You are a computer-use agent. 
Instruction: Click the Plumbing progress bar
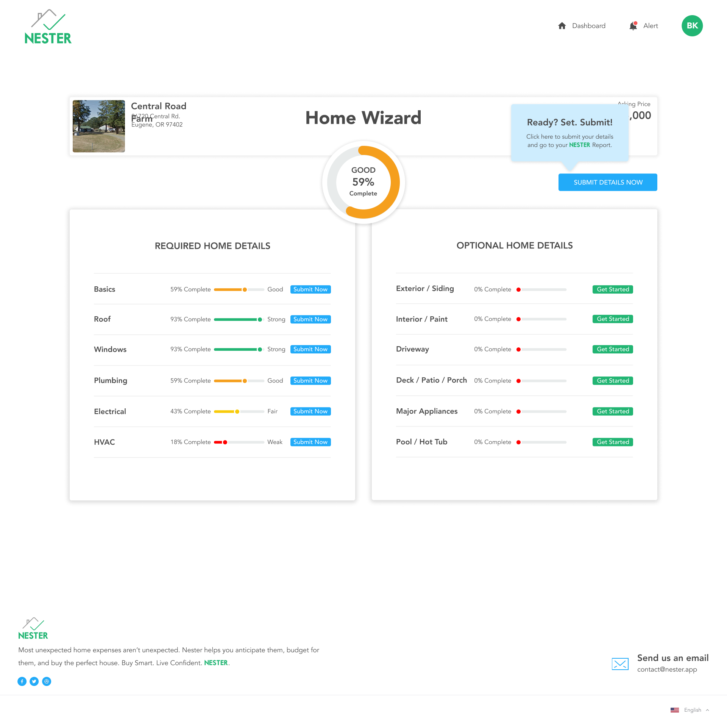click(239, 381)
